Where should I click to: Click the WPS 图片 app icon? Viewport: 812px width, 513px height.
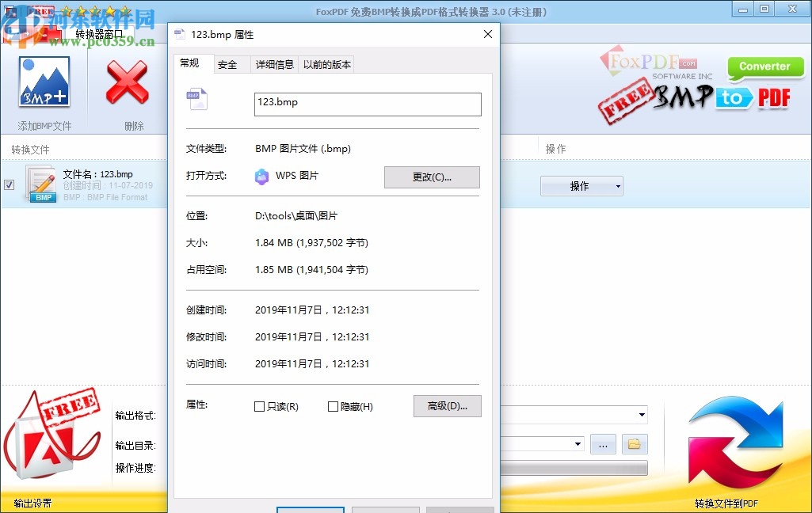(x=262, y=177)
